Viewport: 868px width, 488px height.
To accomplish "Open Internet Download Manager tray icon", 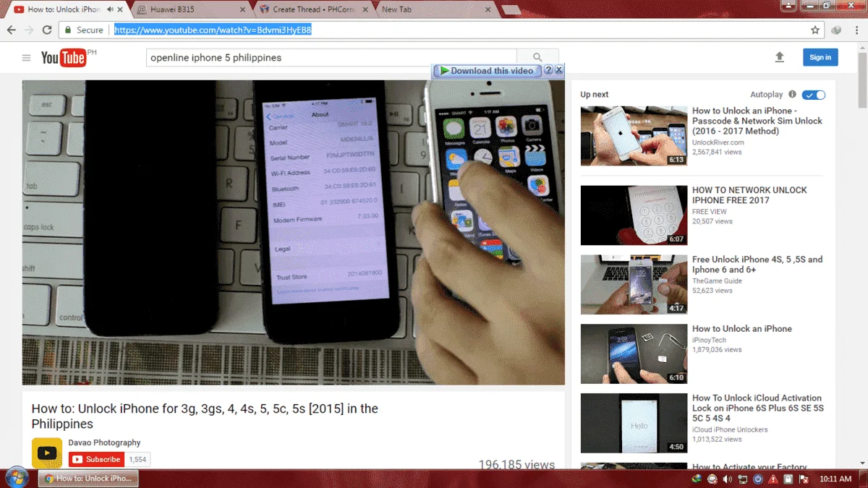I will click(697, 479).
